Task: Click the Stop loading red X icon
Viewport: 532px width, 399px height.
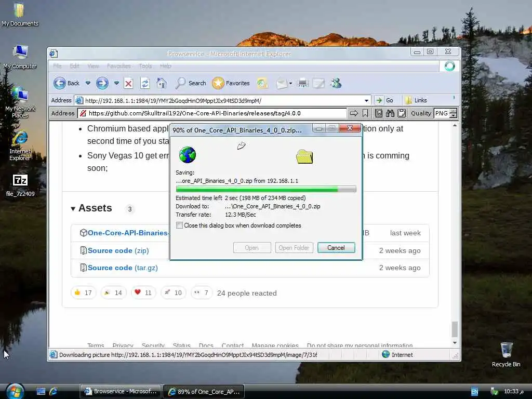Action: pyautogui.click(x=128, y=84)
